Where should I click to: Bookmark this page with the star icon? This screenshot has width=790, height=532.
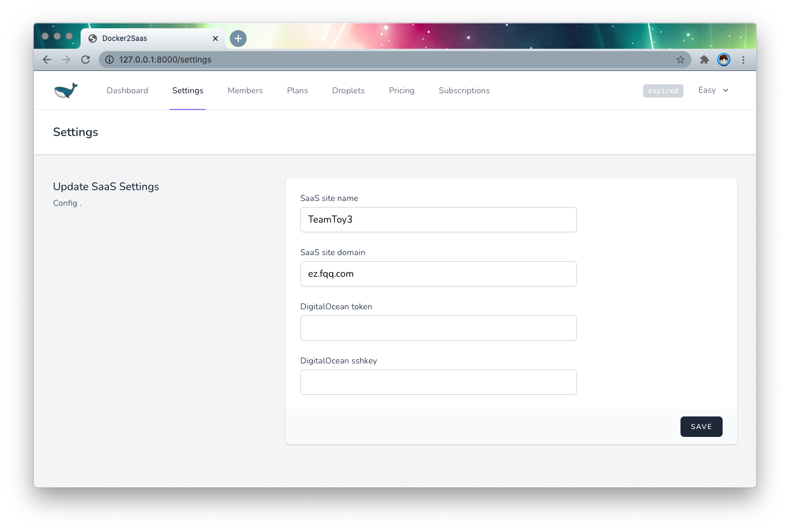click(x=680, y=60)
